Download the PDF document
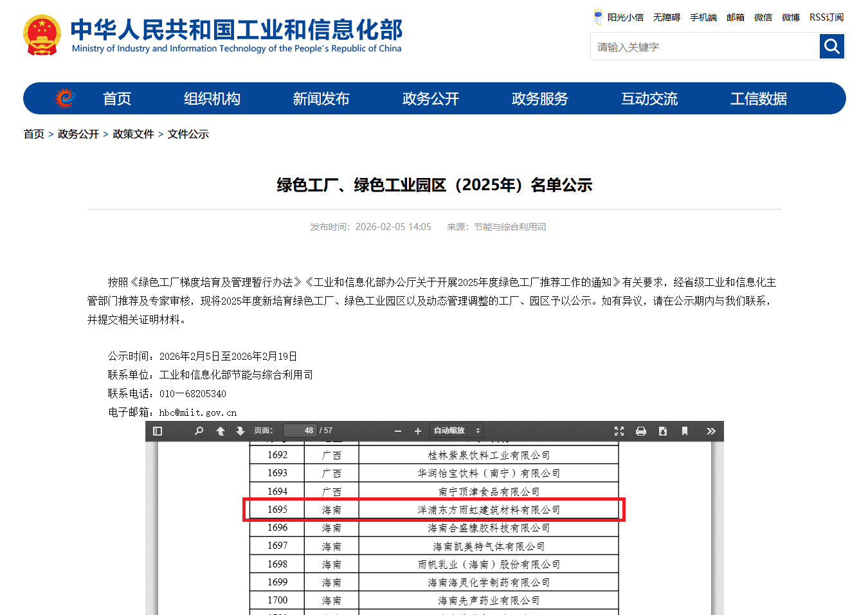Screen dimensions: 868x615 tap(663, 431)
